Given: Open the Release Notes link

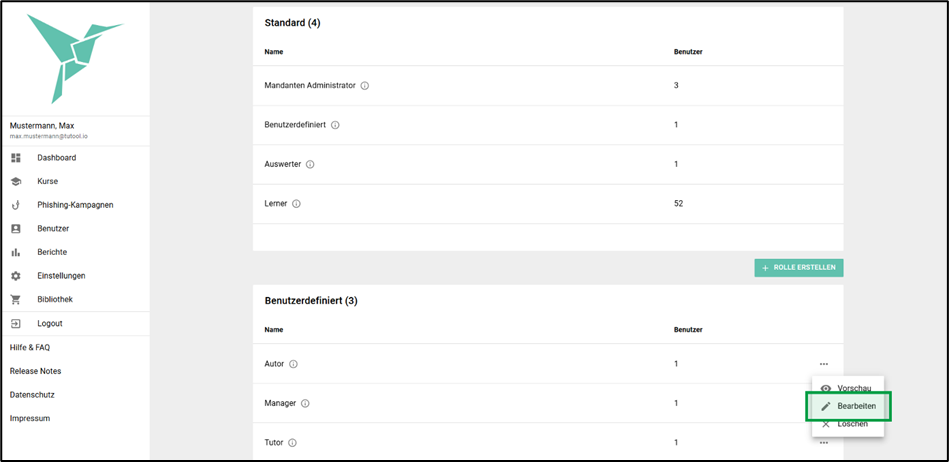Looking at the screenshot, I should [x=35, y=371].
